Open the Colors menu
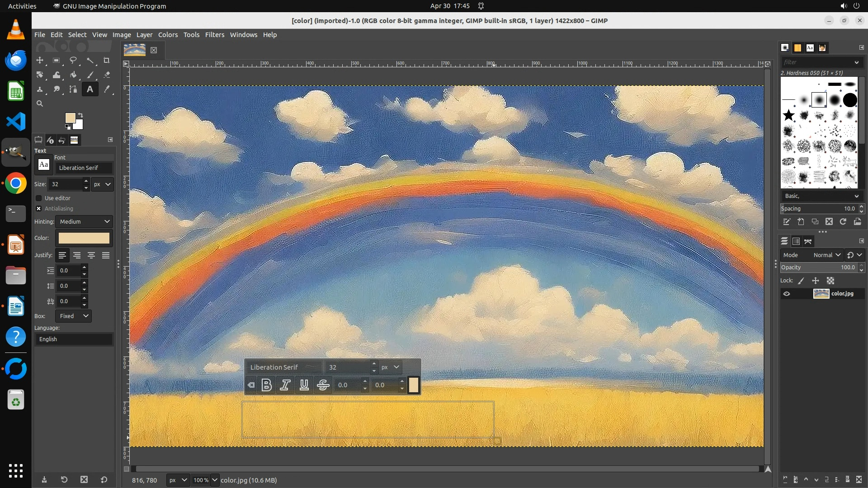The height and width of the screenshot is (488, 868). coord(168,35)
